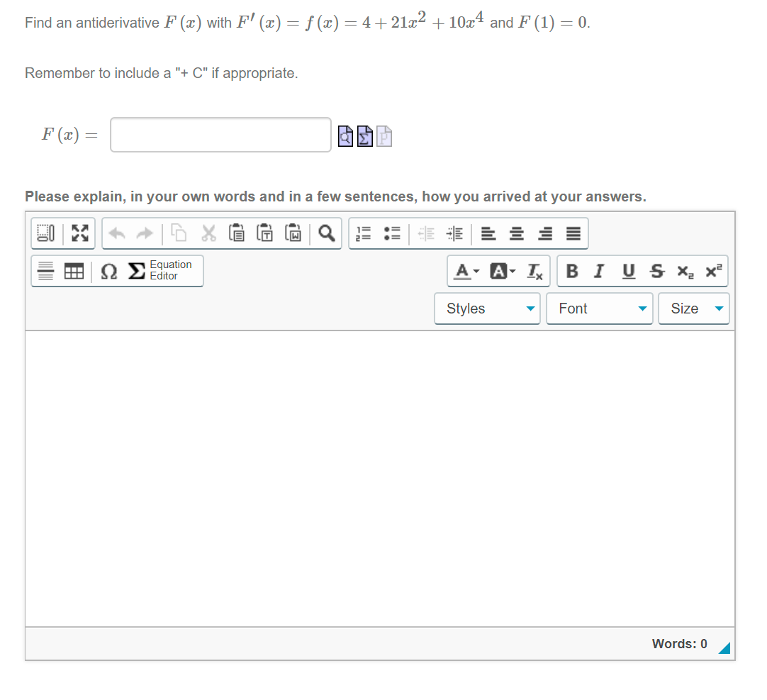Viewport: 767px width, 700px height.
Task: Open Find and Replace with the magnifier icon
Action: point(325,233)
